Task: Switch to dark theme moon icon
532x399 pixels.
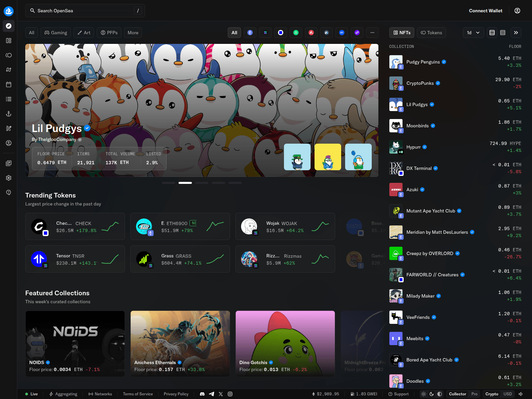Action: [432, 394]
